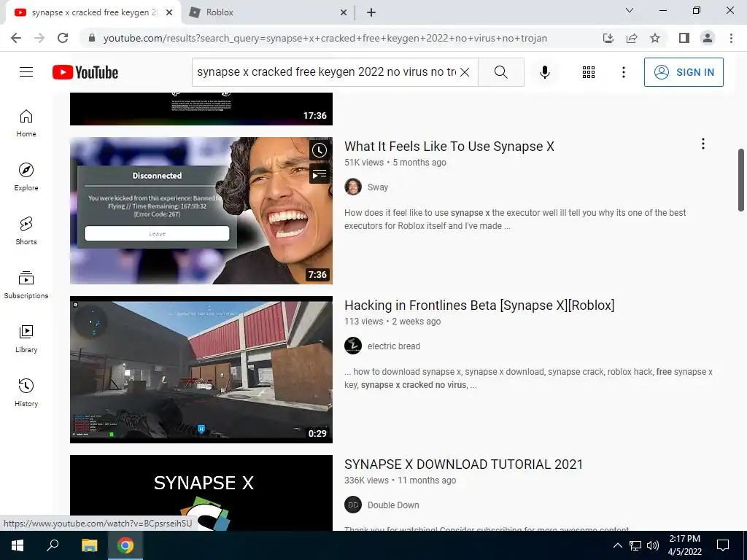This screenshot has width=747, height=560.
Task: Open Hacking in Frontlines Beta video title
Action: [x=479, y=306]
